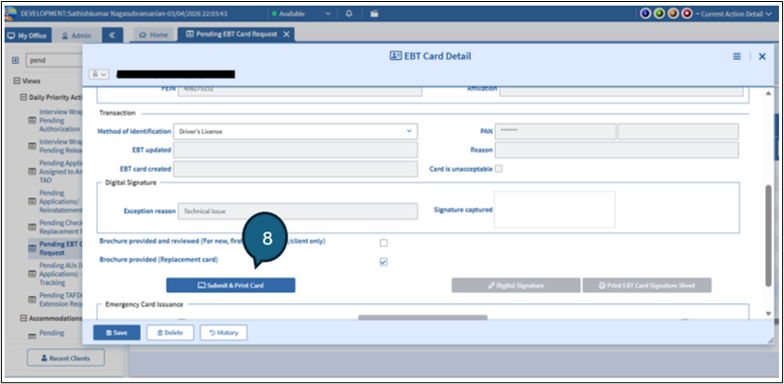784x384 pixels.
Task: Open the client person-icon dropdown
Action: 99,74
